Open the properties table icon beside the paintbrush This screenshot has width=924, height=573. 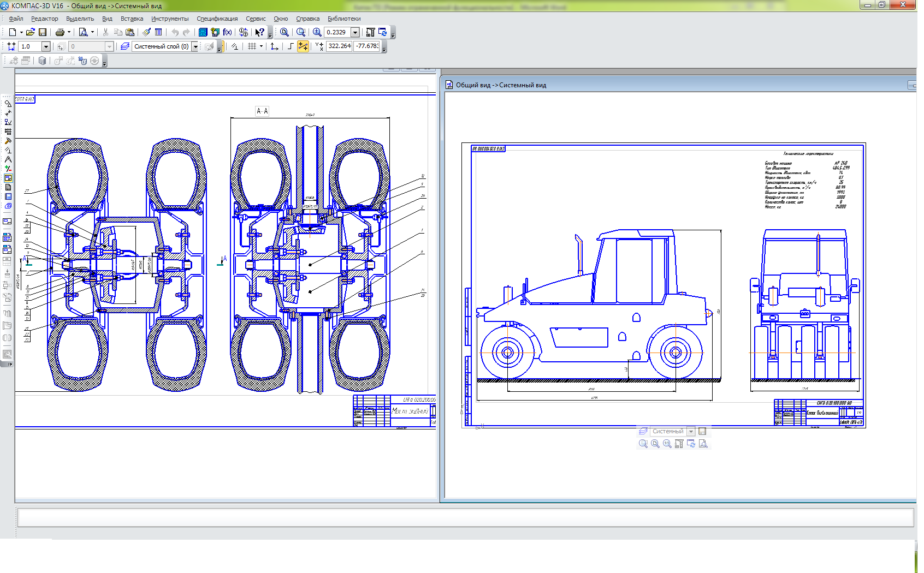(158, 32)
